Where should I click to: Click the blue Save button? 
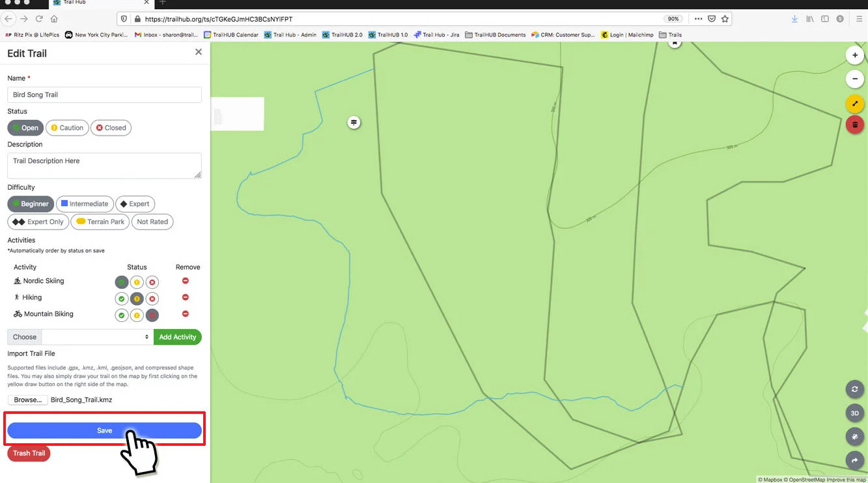click(104, 430)
